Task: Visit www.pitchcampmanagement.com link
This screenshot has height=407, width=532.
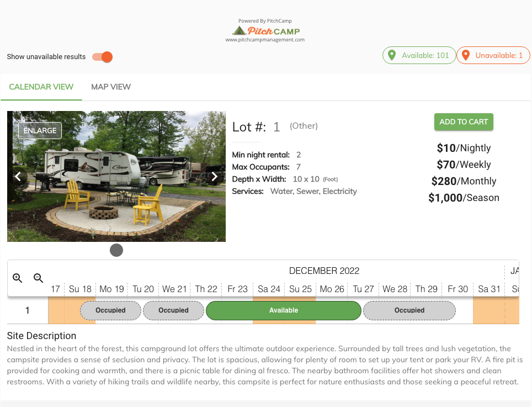Action: pos(265,40)
